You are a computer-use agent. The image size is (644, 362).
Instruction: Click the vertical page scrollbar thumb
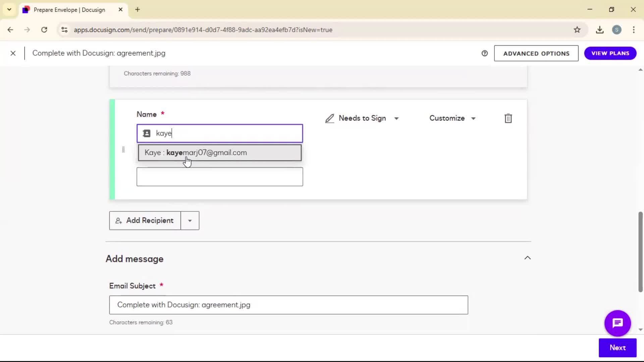[640, 252]
